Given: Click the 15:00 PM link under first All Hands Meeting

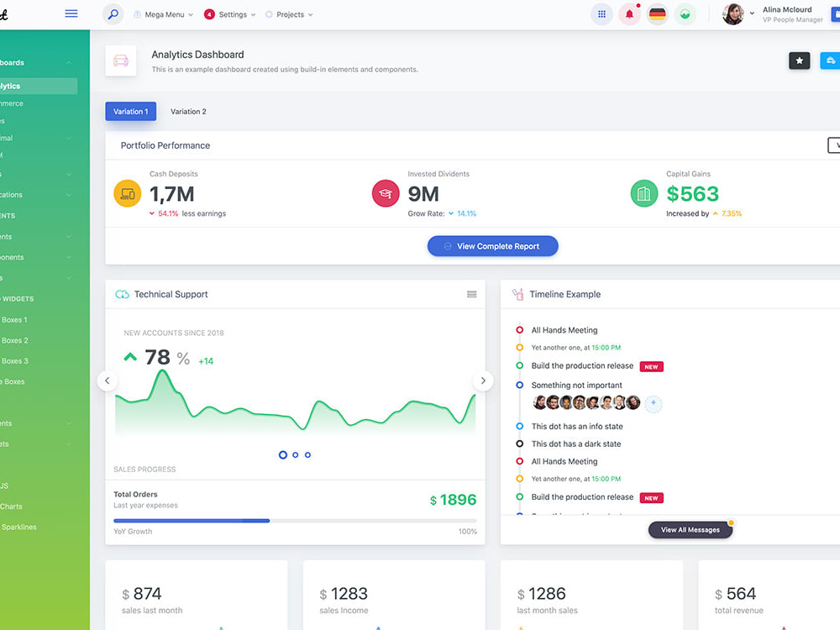Looking at the screenshot, I should point(606,348).
